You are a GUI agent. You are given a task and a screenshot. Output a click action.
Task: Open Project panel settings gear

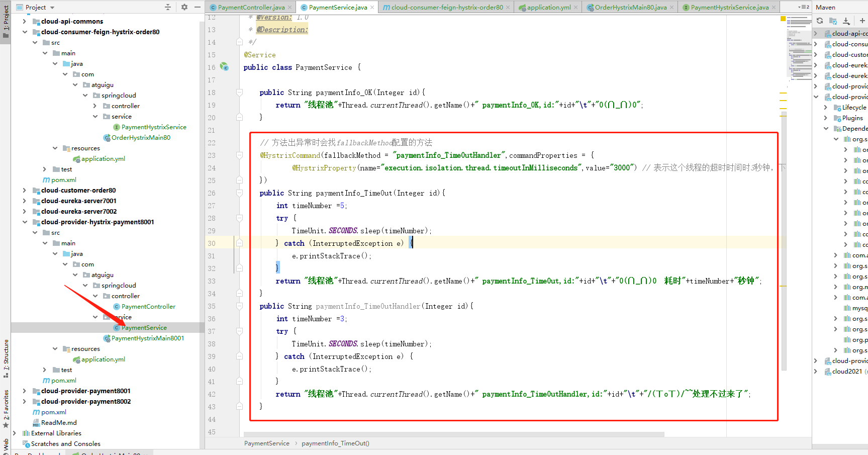pos(184,7)
